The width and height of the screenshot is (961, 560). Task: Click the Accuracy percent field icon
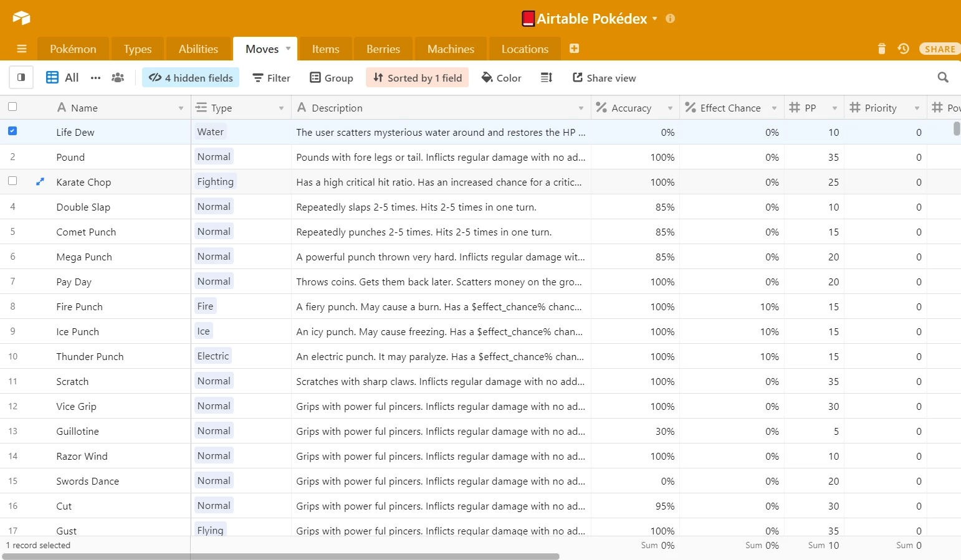point(601,108)
